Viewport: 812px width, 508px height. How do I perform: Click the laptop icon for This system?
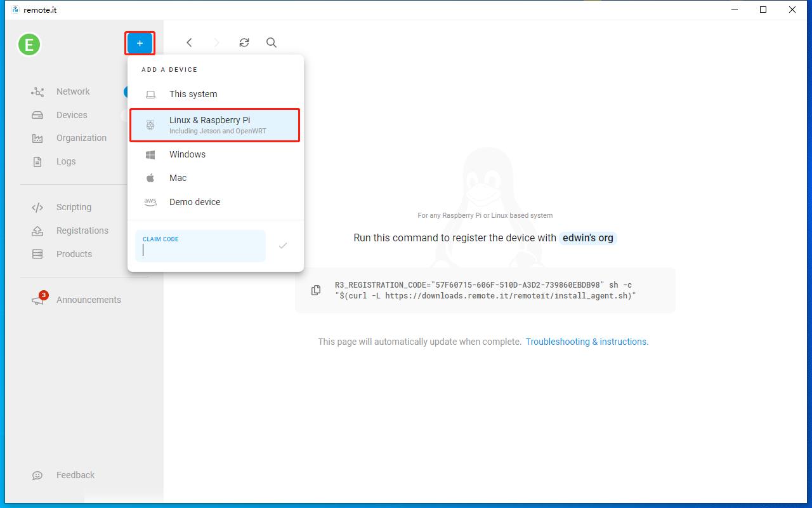[150, 95]
